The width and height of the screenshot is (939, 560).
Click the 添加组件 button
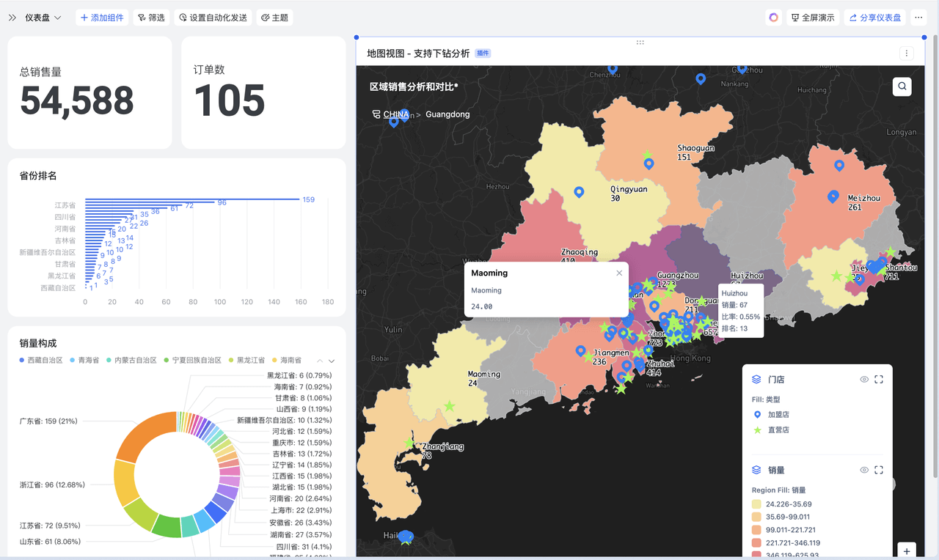102,18
